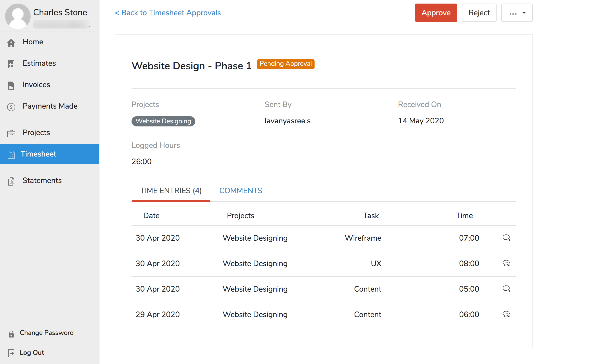Screen dimensions: 597x364
Task: Reject the pending timesheet
Action: (x=479, y=12)
